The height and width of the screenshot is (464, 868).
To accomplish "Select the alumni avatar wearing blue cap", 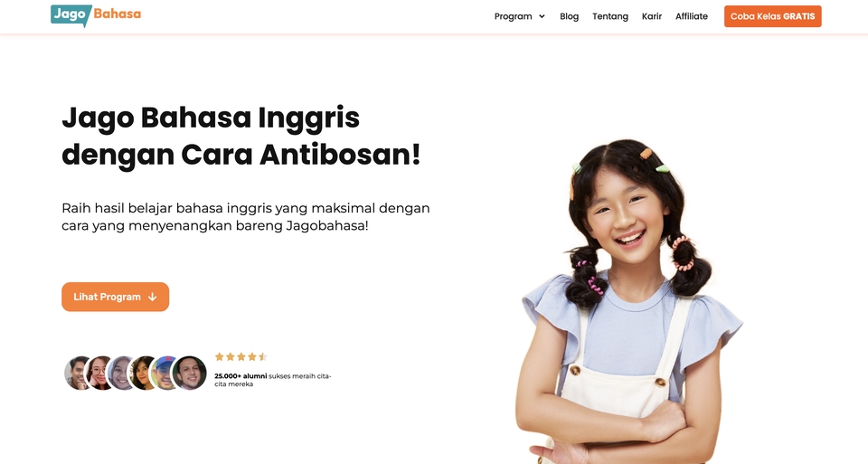I will click(x=165, y=373).
